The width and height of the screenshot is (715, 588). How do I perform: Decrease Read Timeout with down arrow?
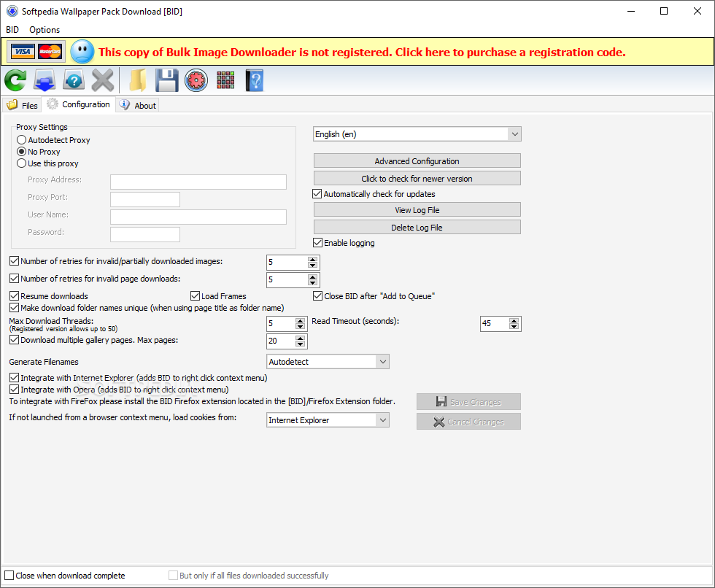click(514, 327)
